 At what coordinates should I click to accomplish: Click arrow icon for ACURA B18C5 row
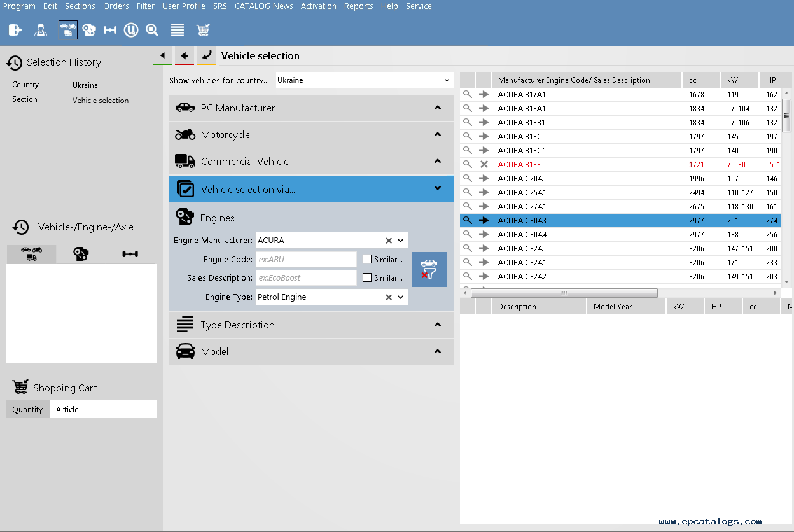484,136
